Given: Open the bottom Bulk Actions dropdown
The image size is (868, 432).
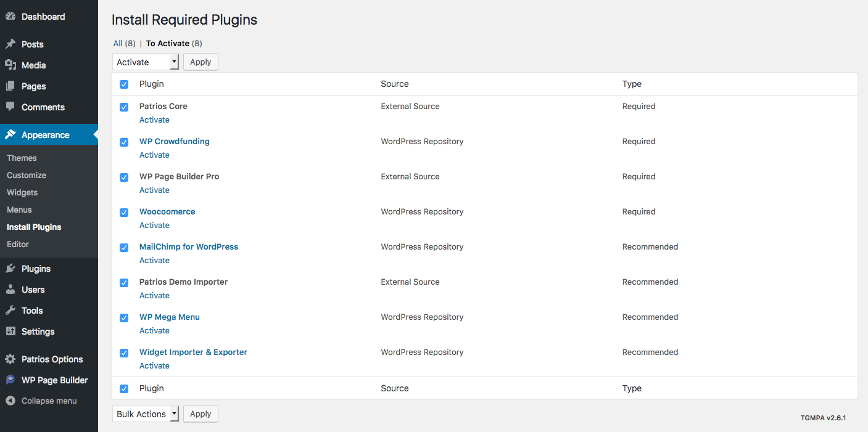Looking at the screenshot, I should point(146,414).
